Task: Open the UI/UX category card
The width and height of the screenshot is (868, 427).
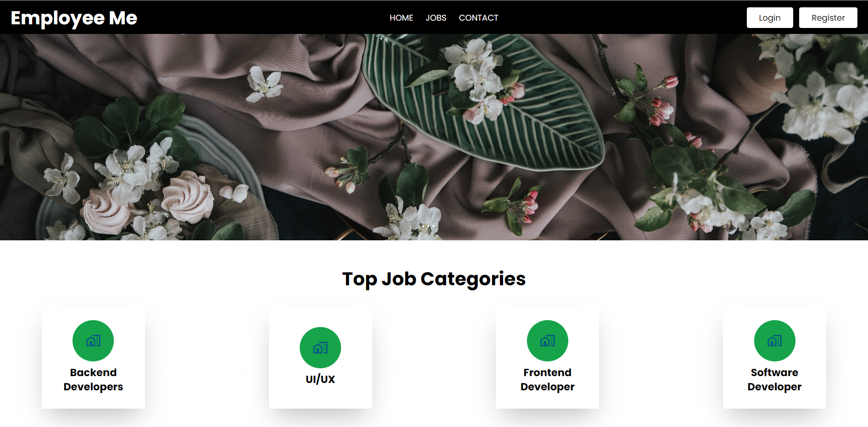Action: 320,357
